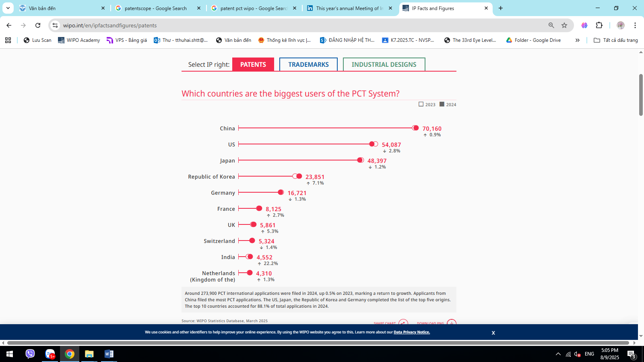The image size is (644, 362).
Task: Launch Viber from the taskbar
Action: pyautogui.click(x=30, y=354)
